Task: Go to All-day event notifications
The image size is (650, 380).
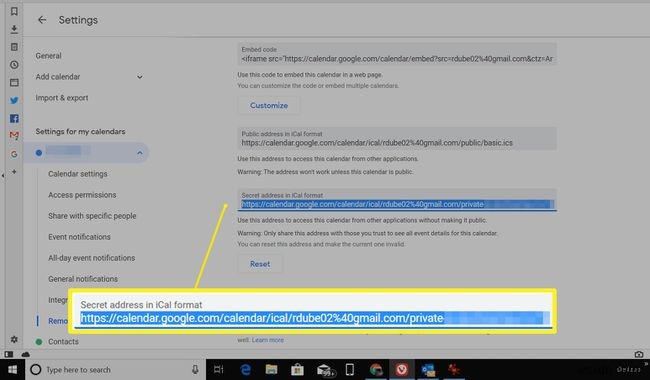Action: [x=92, y=258]
